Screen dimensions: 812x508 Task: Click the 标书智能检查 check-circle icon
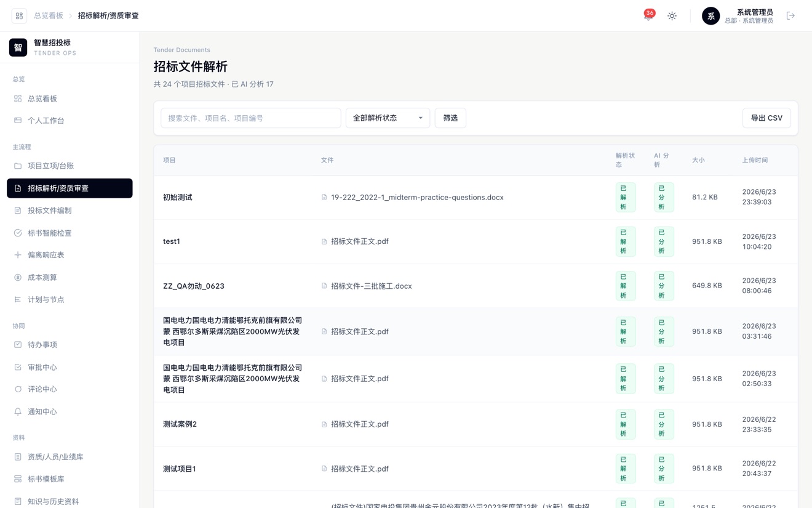point(18,233)
